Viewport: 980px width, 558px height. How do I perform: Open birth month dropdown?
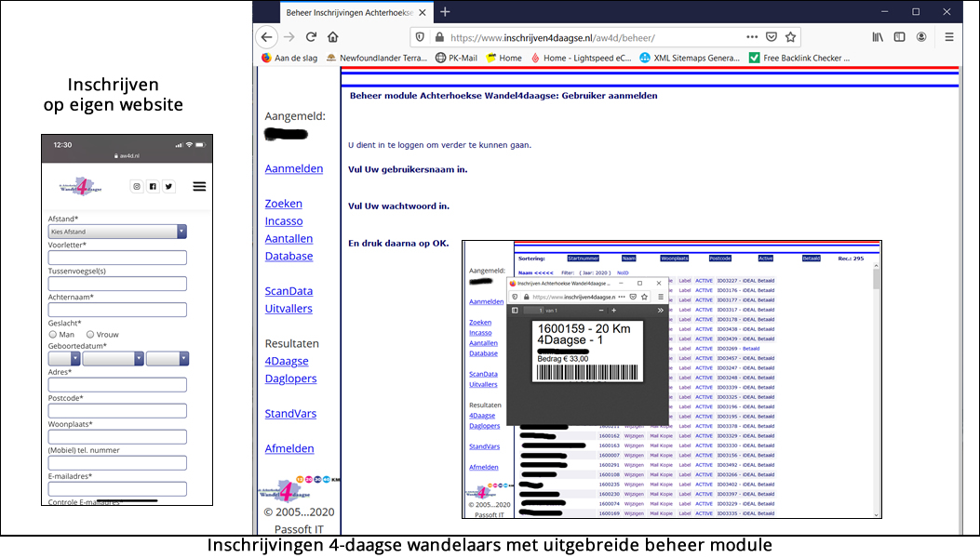coord(114,359)
